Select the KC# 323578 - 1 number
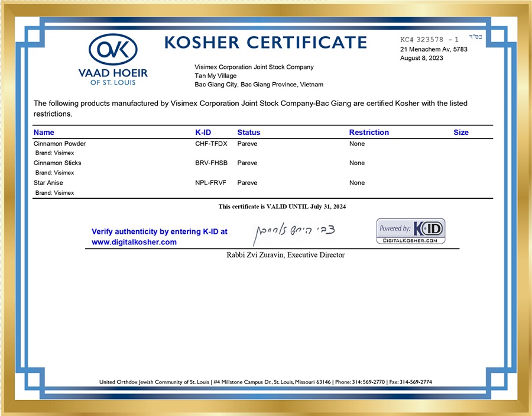Viewport: 532px width, 416px height. [x=429, y=40]
